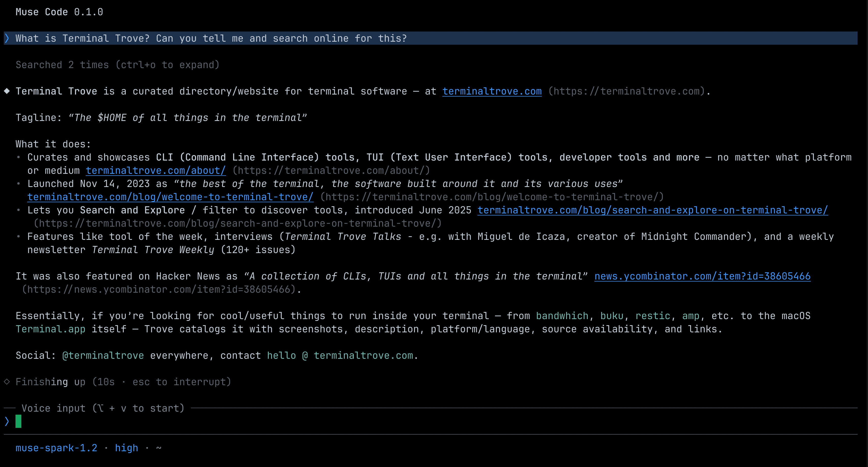The width and height of the screenshot is (868, 467).
Task: Click the gray '(https://terminaltrove.com/about/)' URL text
Action: pyautogui.click(x=331, y=171)
